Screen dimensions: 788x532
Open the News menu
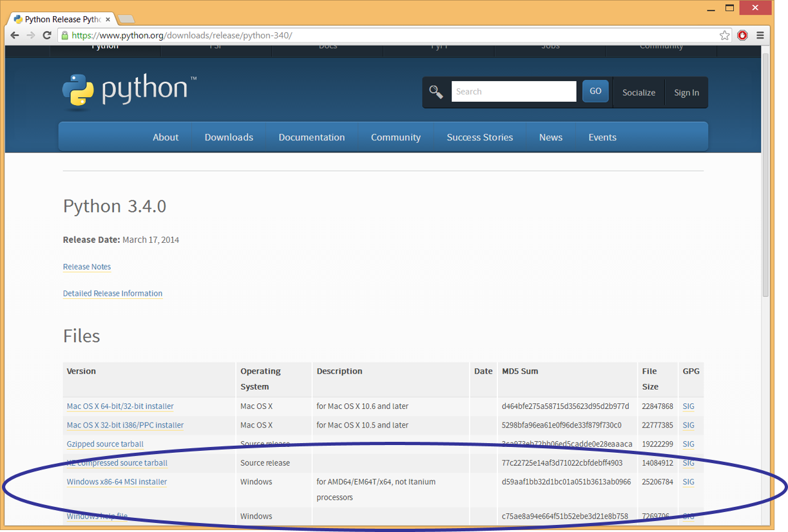[x=551, y=137]
